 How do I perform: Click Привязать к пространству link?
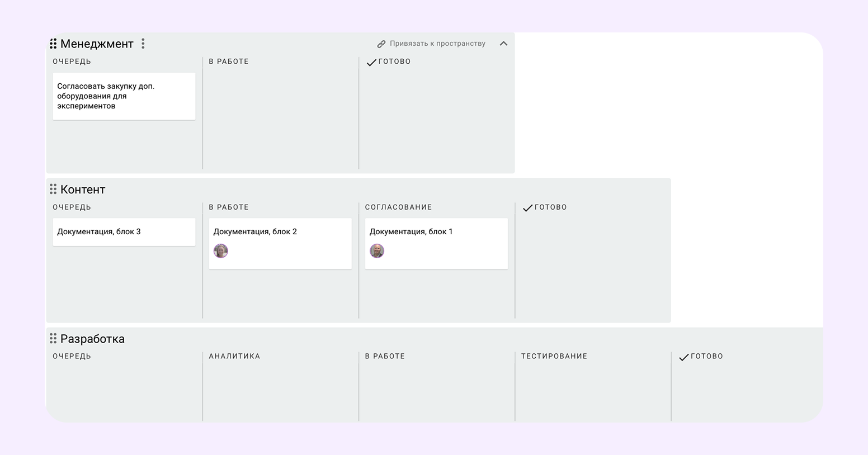437,44
